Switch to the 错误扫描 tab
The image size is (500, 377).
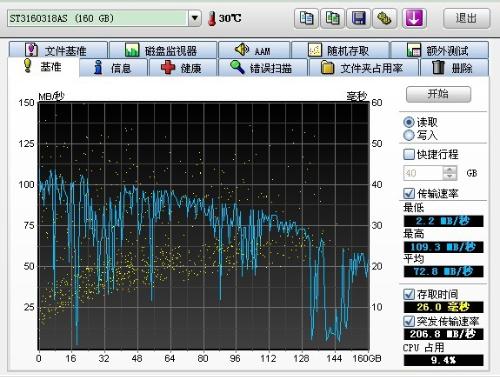click(x=262, y=68)
